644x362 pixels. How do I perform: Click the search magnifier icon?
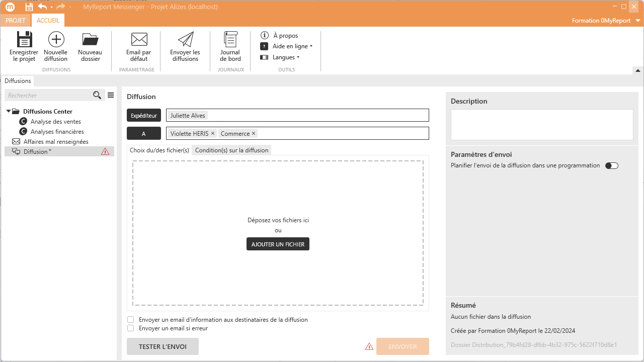[97, 95]
